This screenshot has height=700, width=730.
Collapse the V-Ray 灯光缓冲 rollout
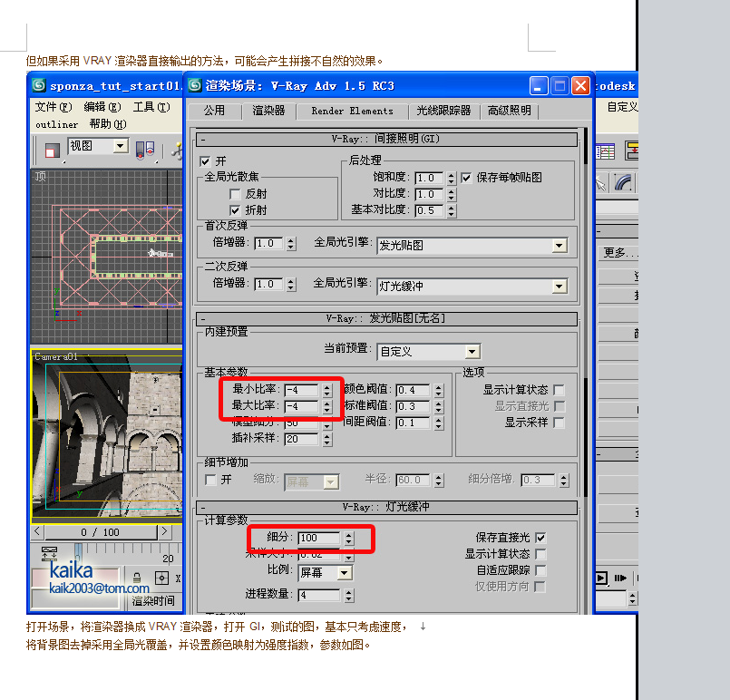386,507
